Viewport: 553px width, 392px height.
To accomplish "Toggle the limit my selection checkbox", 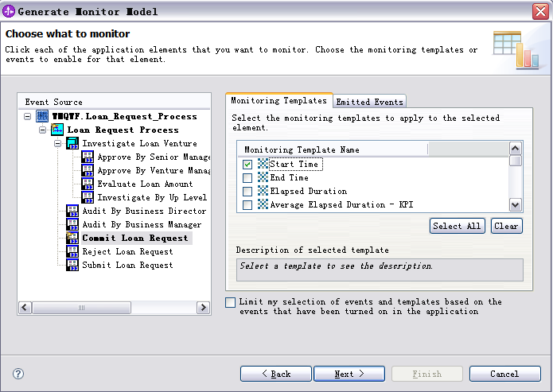I will [x=230, y=302].
